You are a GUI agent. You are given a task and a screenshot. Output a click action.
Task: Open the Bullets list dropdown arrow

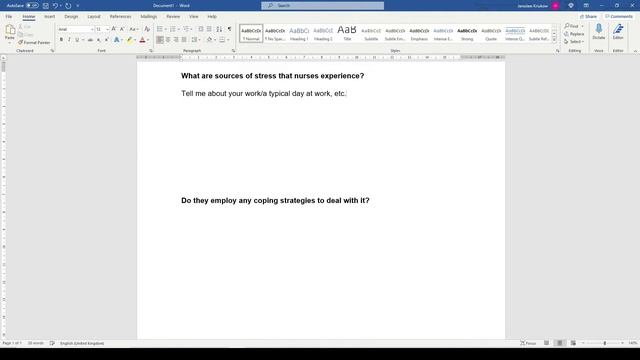165,29
